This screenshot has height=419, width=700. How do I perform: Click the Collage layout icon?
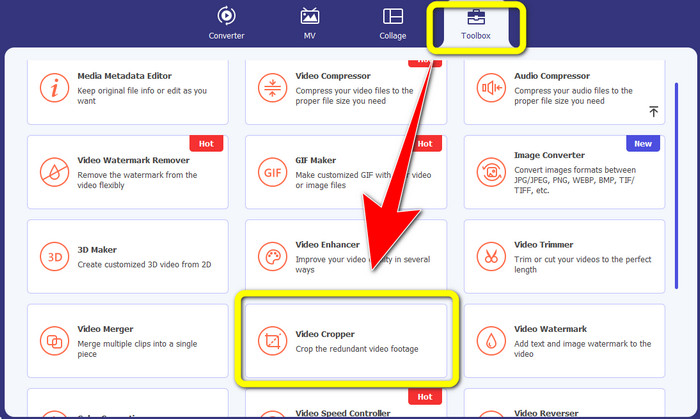tap(393, 17)
